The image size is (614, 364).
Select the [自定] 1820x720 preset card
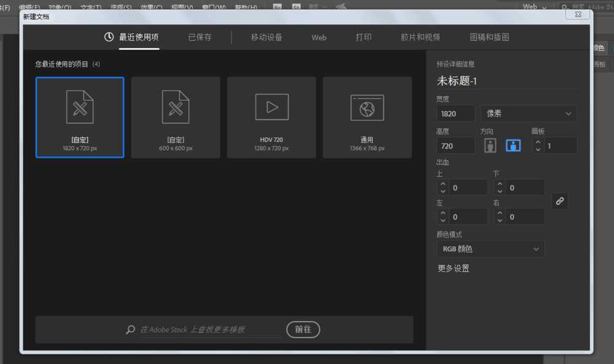[80, 117]
